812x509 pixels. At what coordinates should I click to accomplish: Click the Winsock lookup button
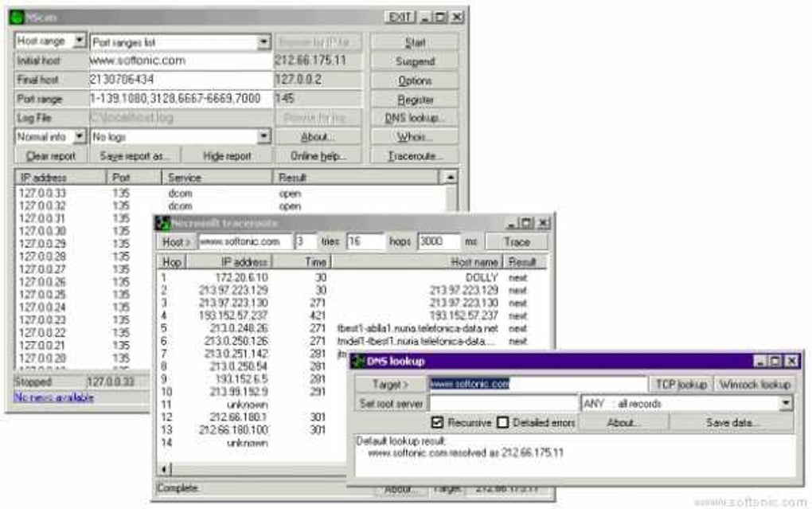tap(755, 384)
